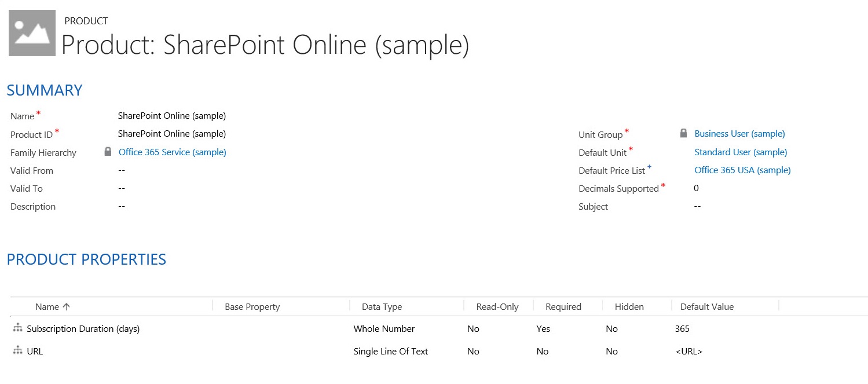868x384 pixels.
Task: Sort by the Data Type column header
Action: point(382,307)
